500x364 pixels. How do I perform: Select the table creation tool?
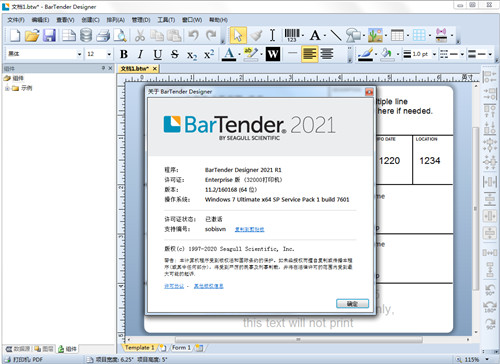397,35
